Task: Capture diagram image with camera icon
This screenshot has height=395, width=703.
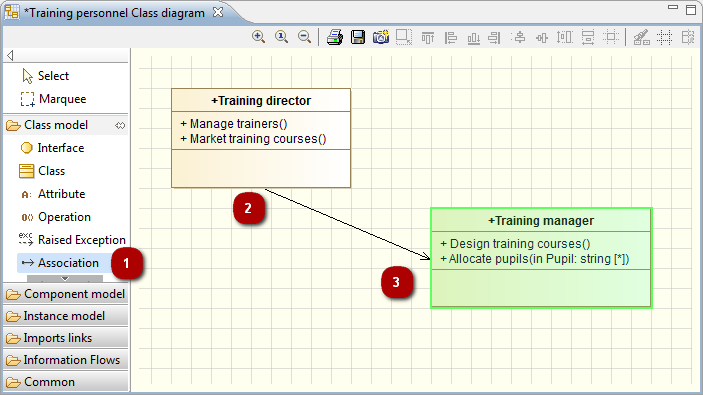Action: click(381, 37)
